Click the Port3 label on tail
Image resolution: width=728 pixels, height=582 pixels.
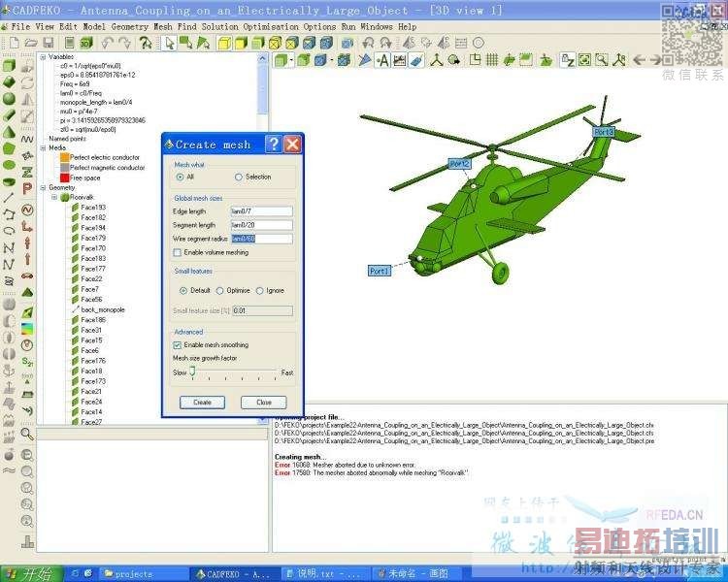pos(604,132)
